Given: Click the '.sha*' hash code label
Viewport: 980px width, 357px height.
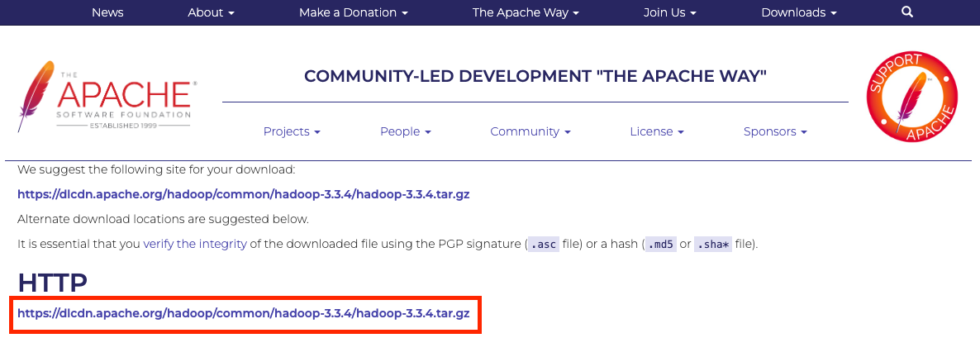Looking at the screenshot, I should (x=713, y=245).
